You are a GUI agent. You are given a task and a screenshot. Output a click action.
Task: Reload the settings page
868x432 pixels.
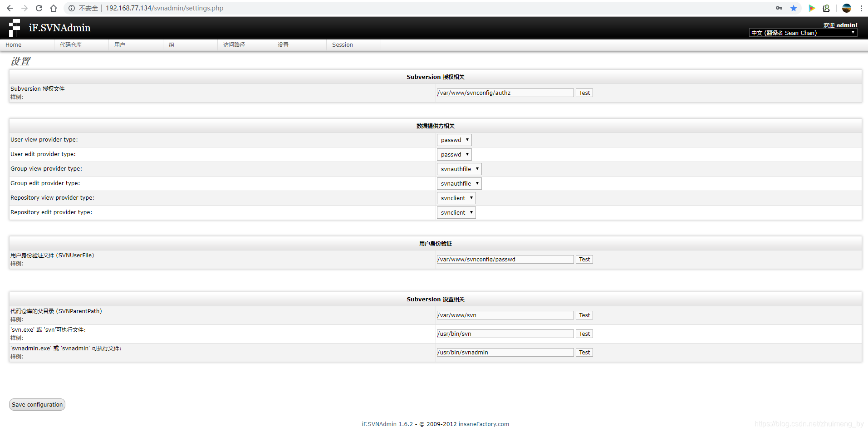tap(39, 8)
